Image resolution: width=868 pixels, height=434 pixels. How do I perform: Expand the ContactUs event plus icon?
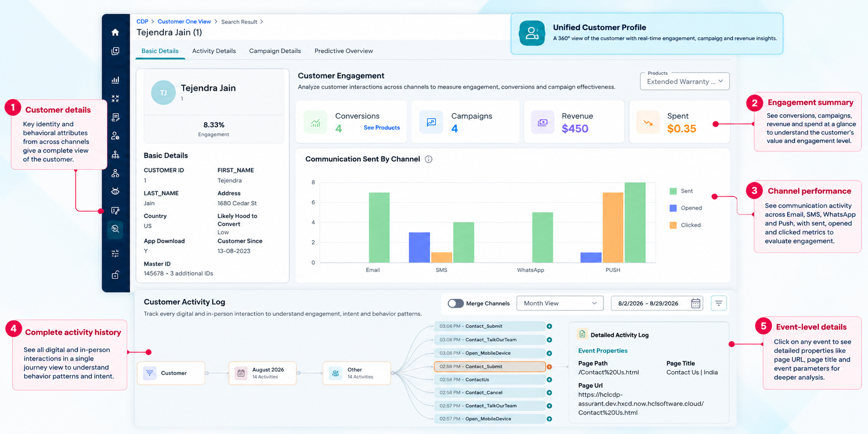click(549, 380)
